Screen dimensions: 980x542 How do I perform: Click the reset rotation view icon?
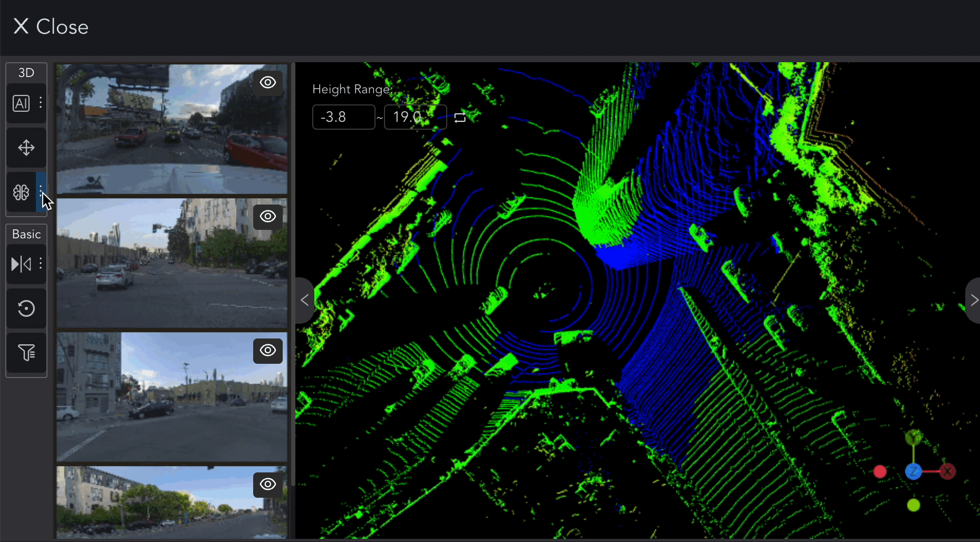point(26,308)
